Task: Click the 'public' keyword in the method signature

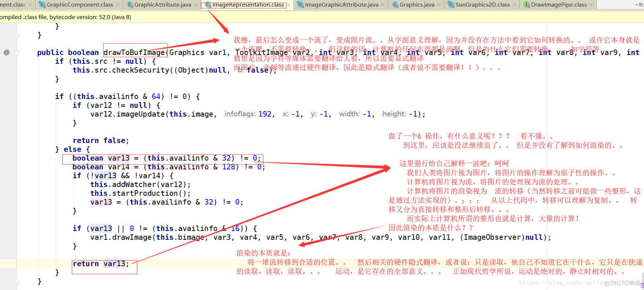Action: pyautogui.click(x=50, y=52)
